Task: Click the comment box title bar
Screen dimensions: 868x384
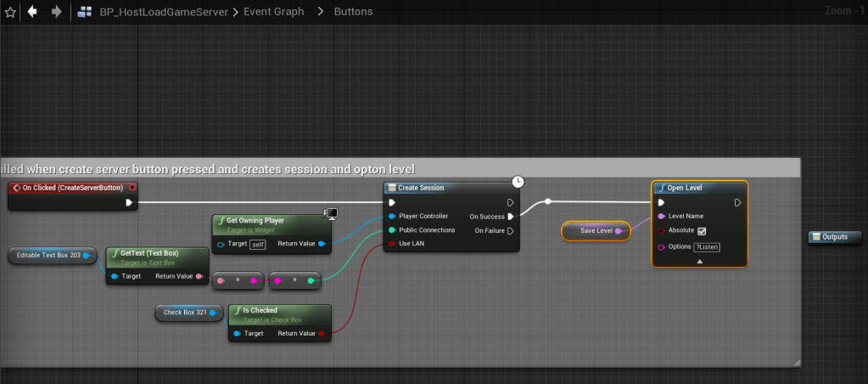Action: tap(399, 168)
